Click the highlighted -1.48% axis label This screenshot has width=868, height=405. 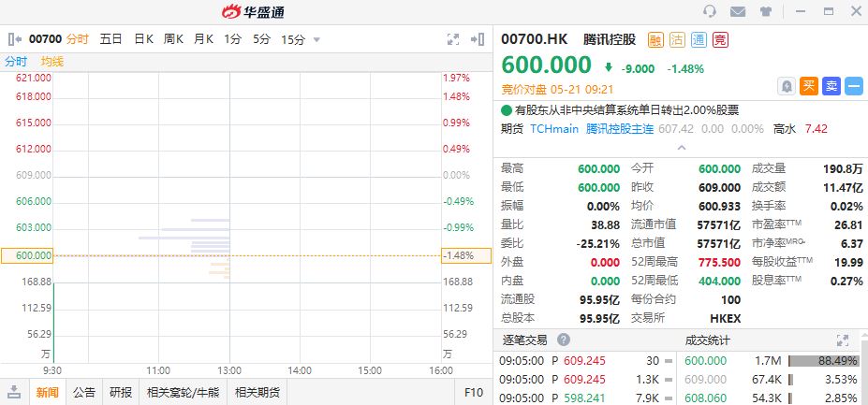(x=466, y=255)
